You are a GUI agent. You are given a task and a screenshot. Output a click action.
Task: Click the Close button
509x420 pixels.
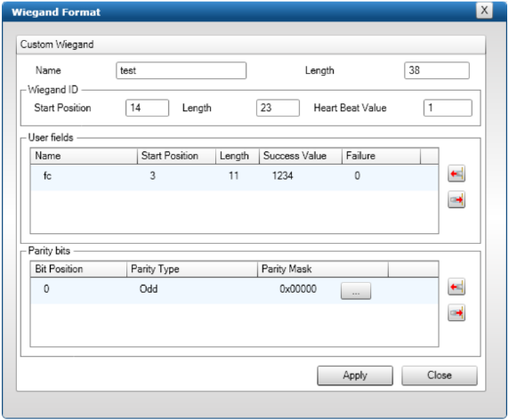[x=440, y=376]
